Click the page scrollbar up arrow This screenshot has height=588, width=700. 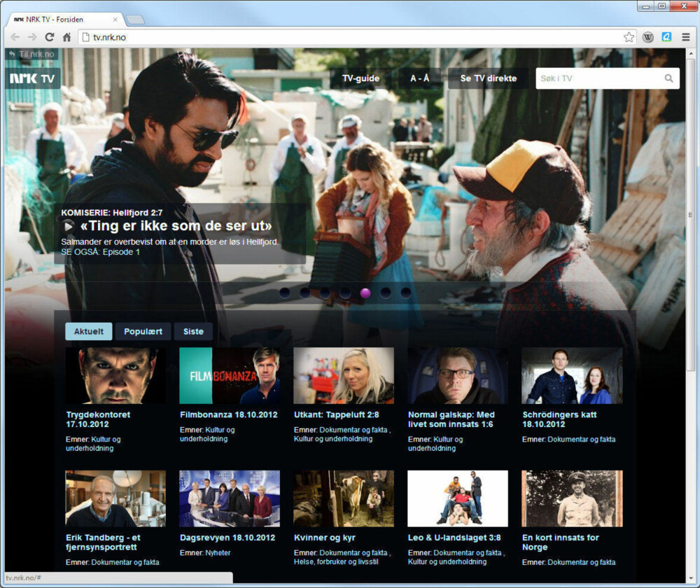(691, 54)
